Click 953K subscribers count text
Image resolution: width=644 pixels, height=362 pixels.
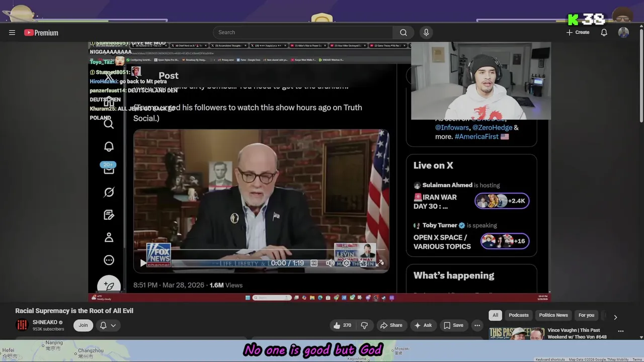(48, 329)
